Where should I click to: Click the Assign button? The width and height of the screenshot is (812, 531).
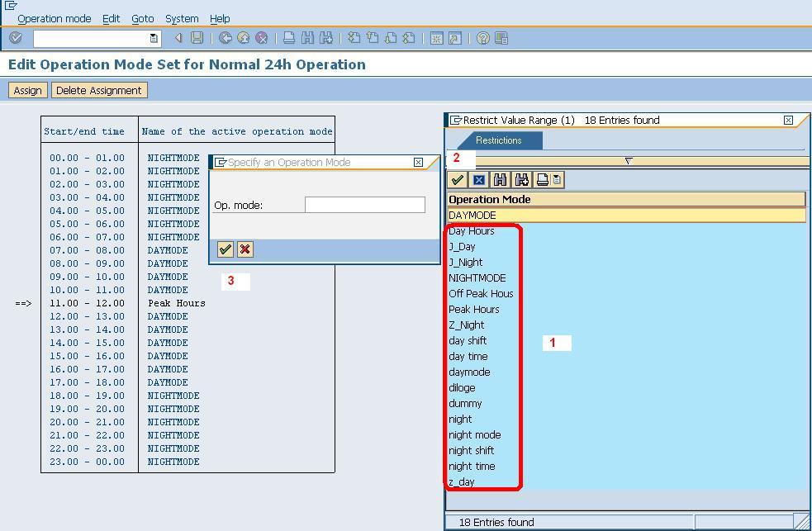coord(26,90)
